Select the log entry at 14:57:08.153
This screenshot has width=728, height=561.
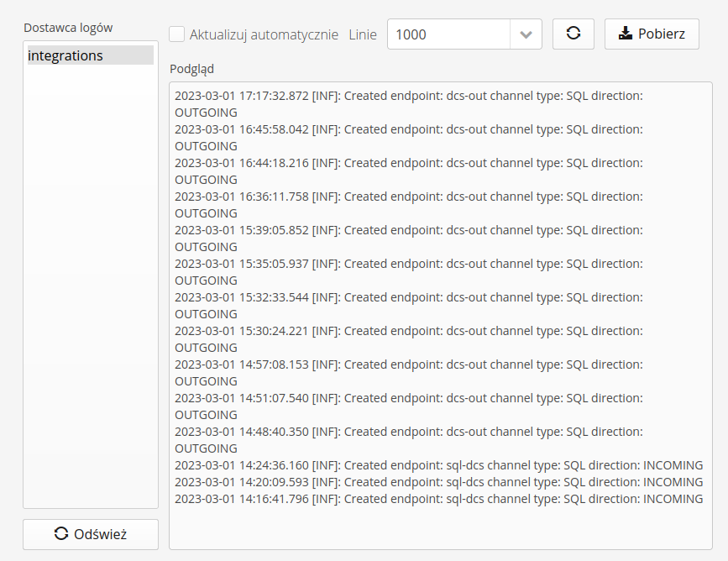(408, 364)
